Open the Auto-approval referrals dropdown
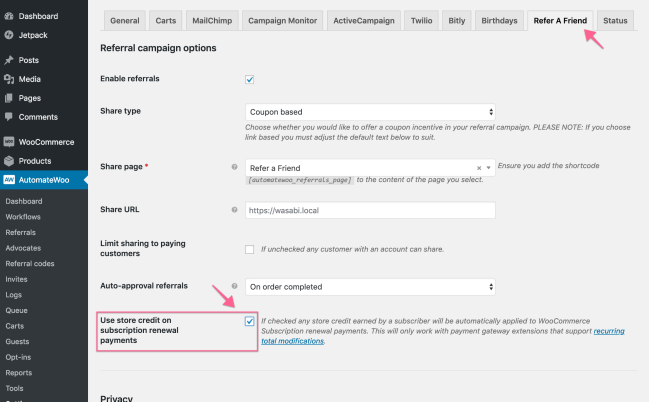Screen dimensions: 649x402 pos(370,287)
